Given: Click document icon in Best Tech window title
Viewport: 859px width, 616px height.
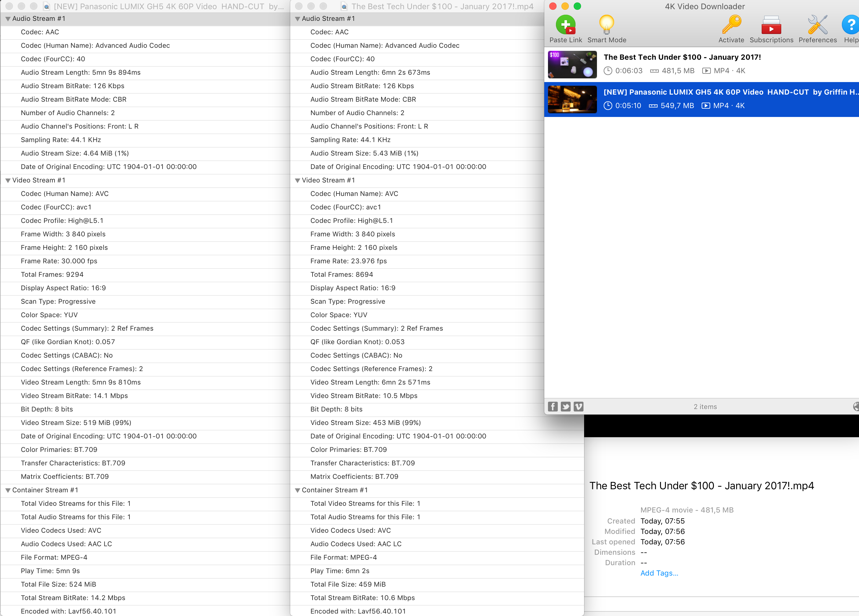Looking at the screenshot, I should 344,6.
